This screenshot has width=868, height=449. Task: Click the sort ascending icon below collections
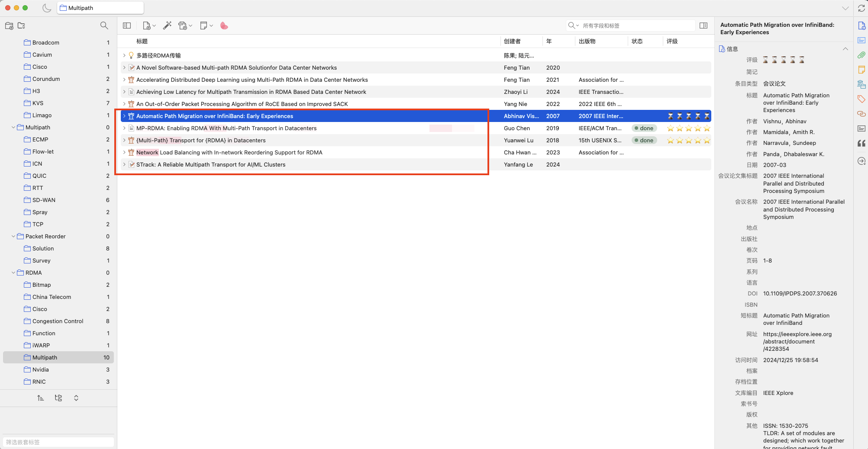click(40, 398)
